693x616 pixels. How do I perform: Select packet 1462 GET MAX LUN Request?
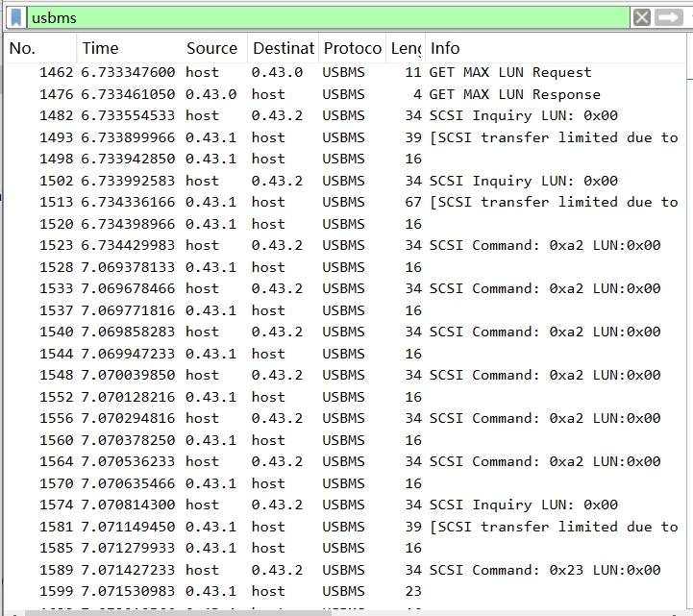point(346,72)
